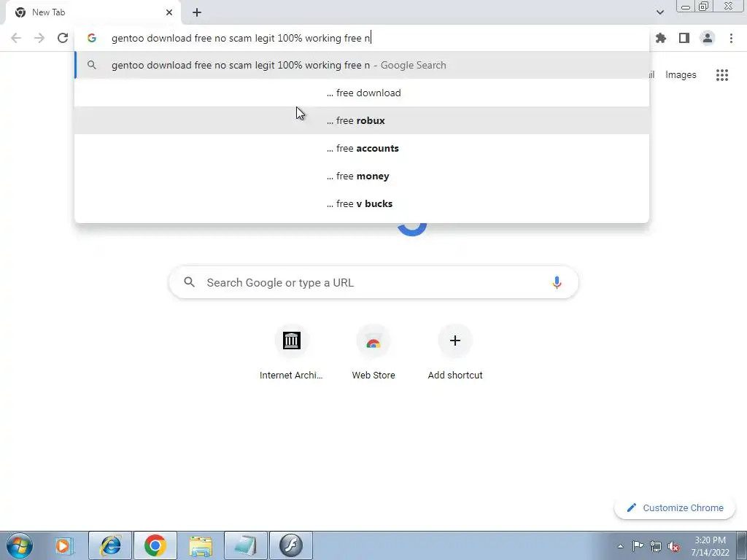
Task: Click the Images link
Action: tap(681, 75)
